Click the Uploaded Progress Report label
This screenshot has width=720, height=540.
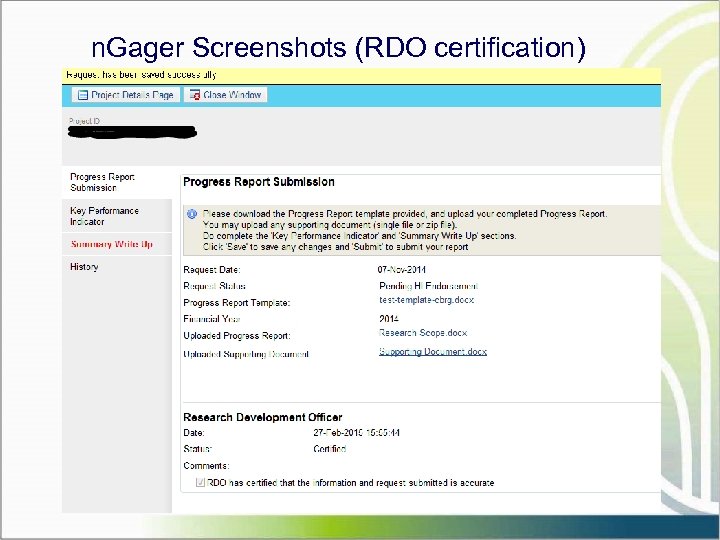click(237, 336)
